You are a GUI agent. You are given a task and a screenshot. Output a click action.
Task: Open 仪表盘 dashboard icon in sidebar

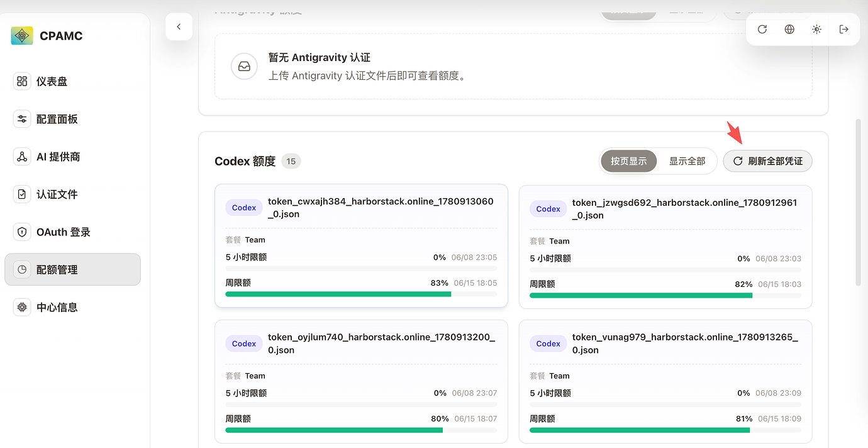22,81
